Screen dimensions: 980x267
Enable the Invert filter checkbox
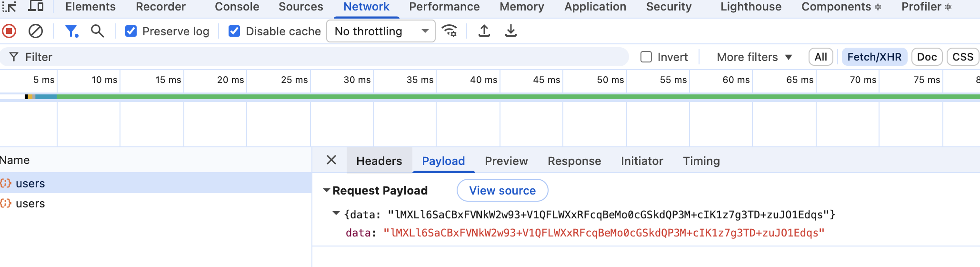click(646, 57)
